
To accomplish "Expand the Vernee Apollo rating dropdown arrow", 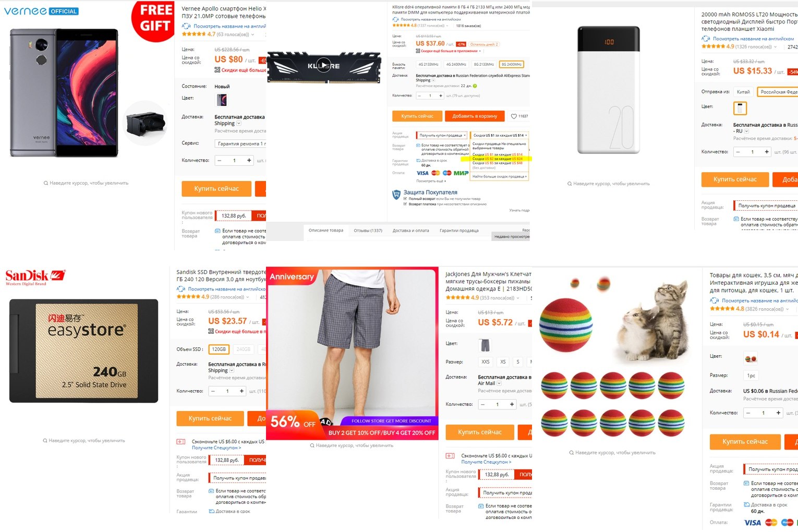I will (x=253, y=34).
